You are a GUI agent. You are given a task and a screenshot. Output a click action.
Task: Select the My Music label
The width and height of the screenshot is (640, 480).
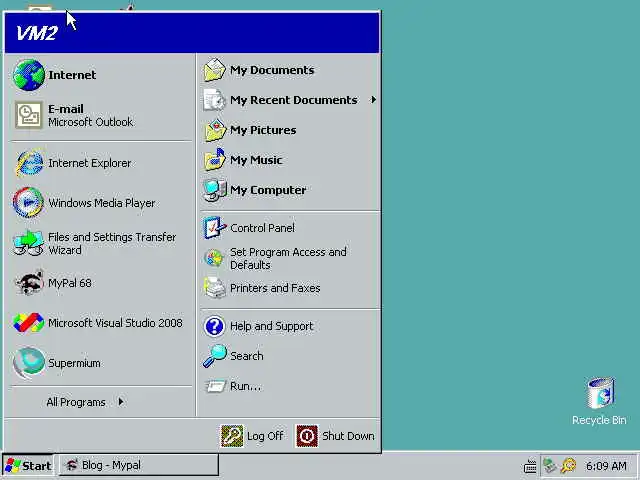click(x=256, y=160)
